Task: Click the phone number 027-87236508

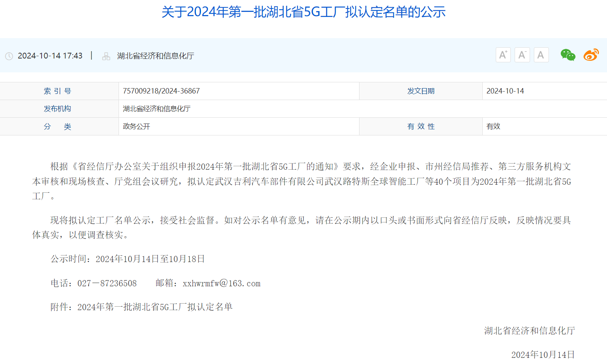Action: click(x=107, y=284)
